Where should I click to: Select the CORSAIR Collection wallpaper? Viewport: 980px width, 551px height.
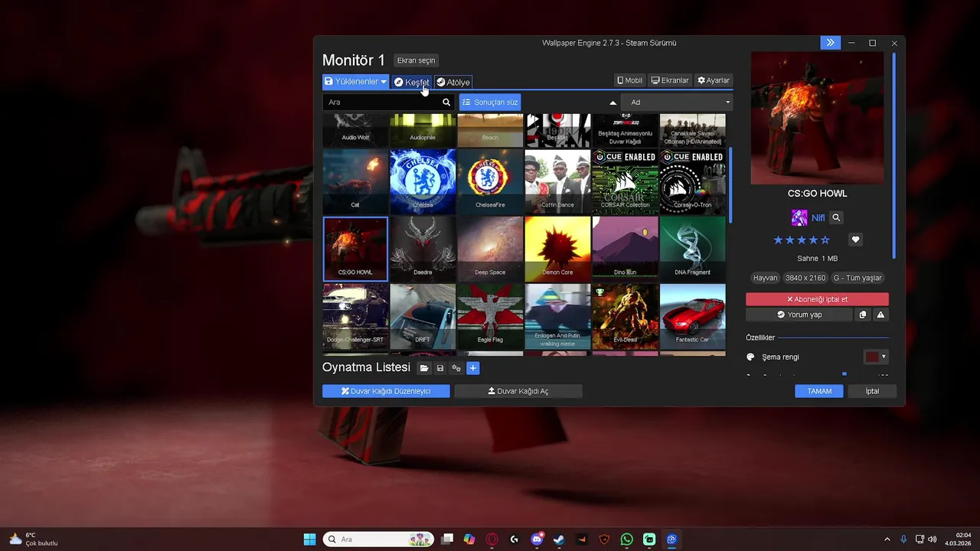[625, 182]
